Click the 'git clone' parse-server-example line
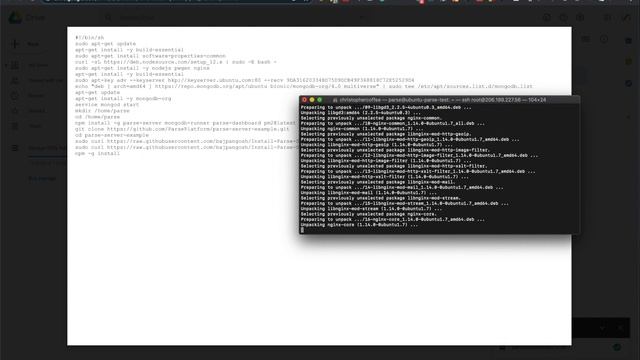This screenshot has height=360, width=640. tap(182, 129)
